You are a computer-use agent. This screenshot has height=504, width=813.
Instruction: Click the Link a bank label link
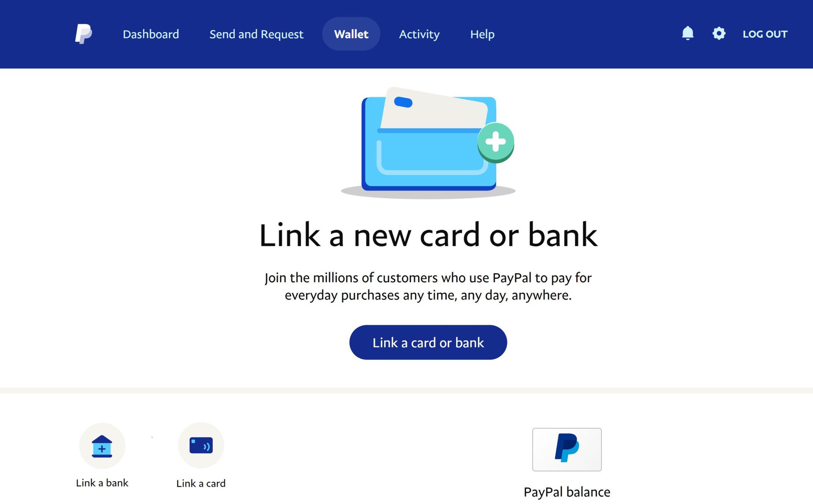coord(103,482)
